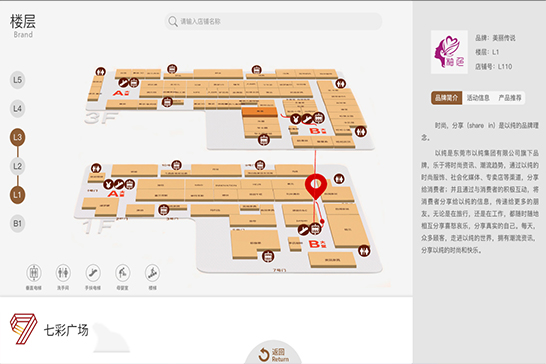Filter map by 洗手间 restroom legend icon

[x=63, y=273]
